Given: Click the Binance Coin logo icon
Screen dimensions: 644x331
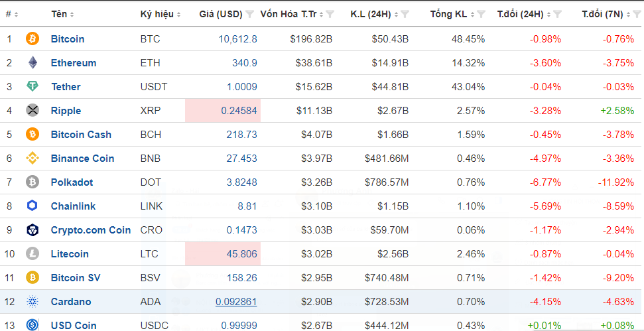Looking at the screenshot, I should [32, 159].
